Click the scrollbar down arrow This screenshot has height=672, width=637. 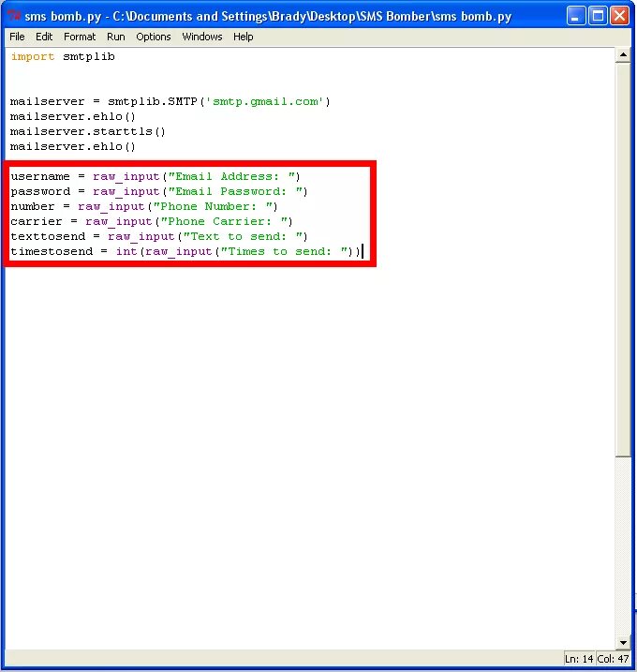click(623, 642)
